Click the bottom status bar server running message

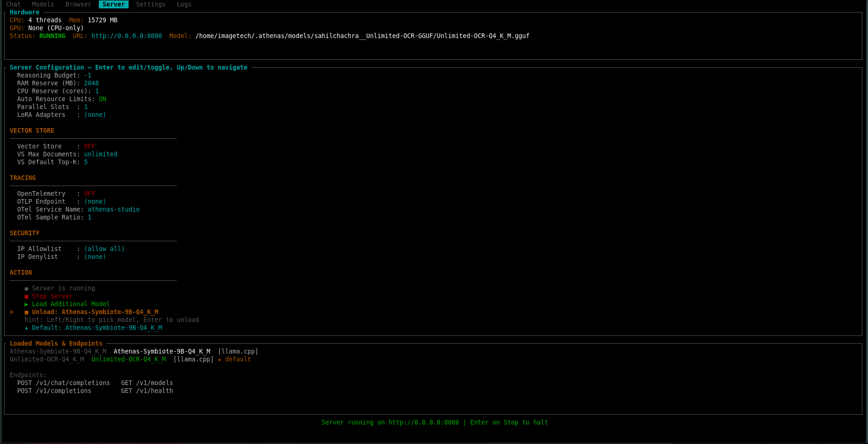(x=435, y=423)
